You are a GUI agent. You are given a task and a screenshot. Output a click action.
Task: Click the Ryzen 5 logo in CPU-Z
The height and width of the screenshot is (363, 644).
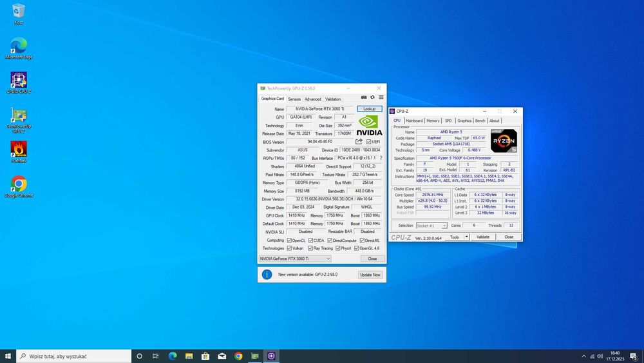click(x=504, y=141)
